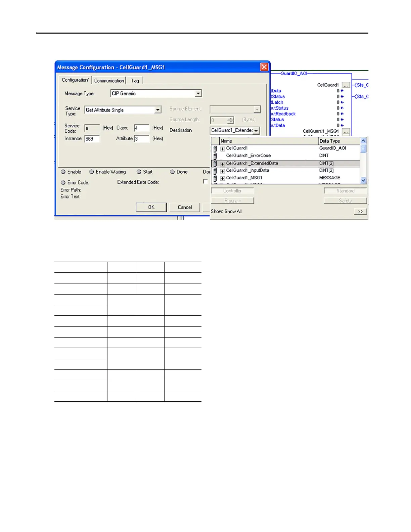Image resolution: width=411 pixels, height=532 pixels.
Task: Click the tag icon beside CellGuard1_ErrorCode
Action: [x=215, y=156]
